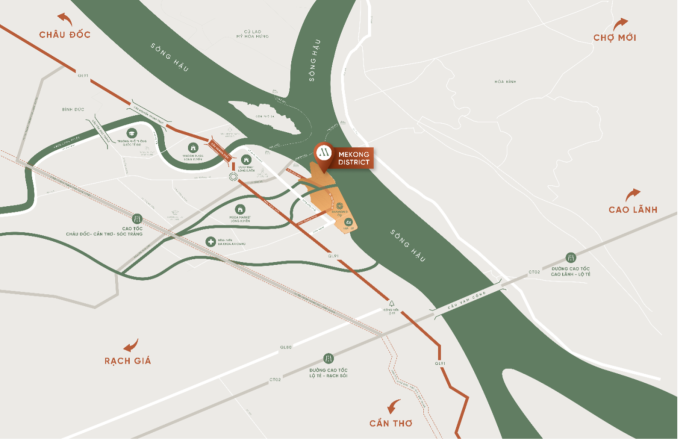This screenshot has height=441, width=680.
Task: Click the Mekong District location pin
Action: coord(324,156)
